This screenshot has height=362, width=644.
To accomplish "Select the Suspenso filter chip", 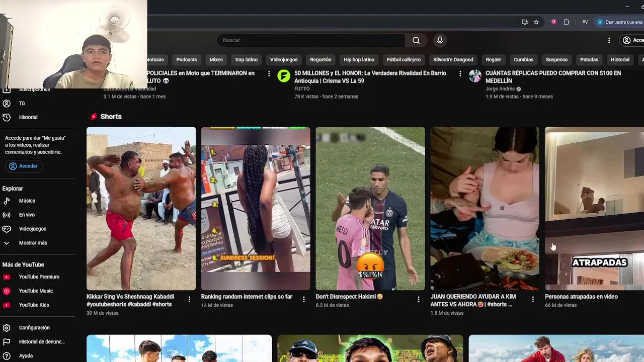I will click(x=557, y=59).
